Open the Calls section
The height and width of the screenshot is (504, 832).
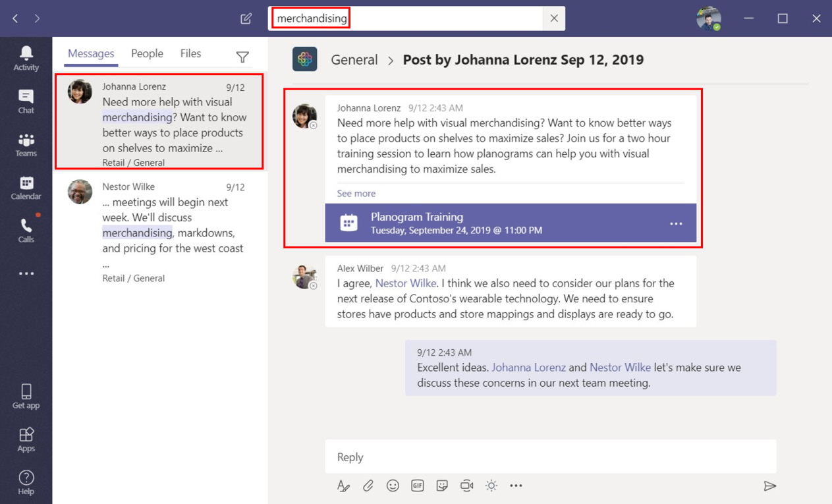point(26,230)
